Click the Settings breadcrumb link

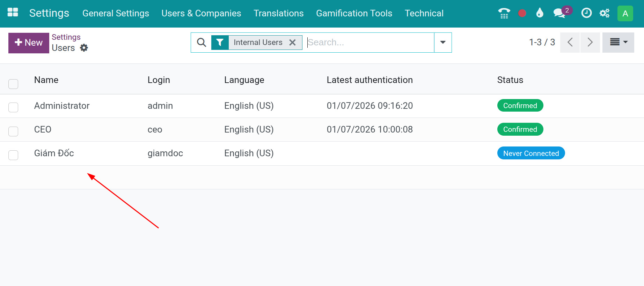tap(66, 37)
